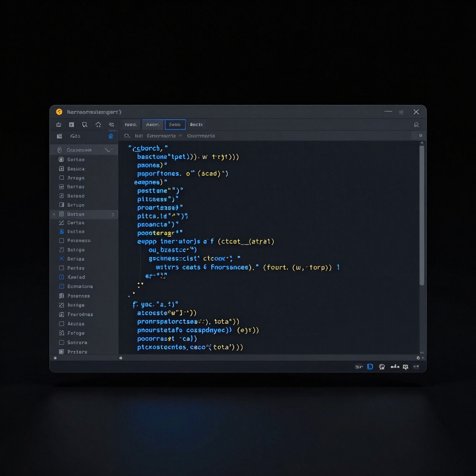The height and width of the screenshot is (476, 476).
Task: Click the round marker at horizontal scrollbar's right
Action: [418, 358]
